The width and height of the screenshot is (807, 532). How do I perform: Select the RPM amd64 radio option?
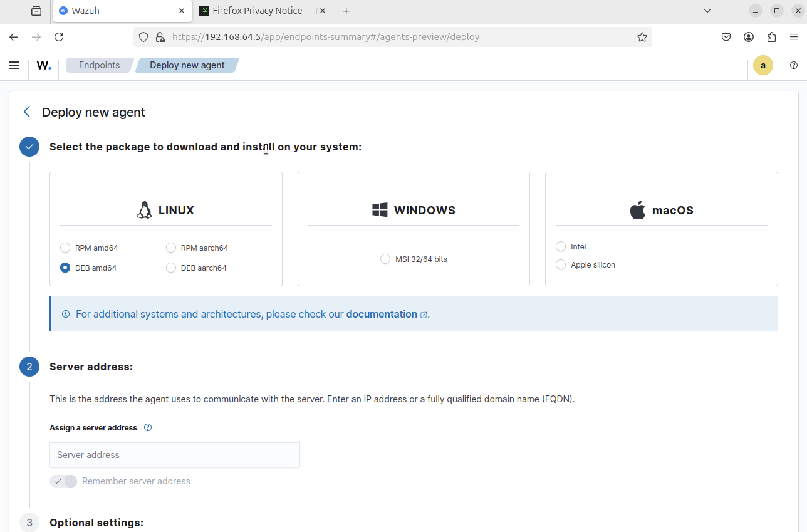[65, 248]
